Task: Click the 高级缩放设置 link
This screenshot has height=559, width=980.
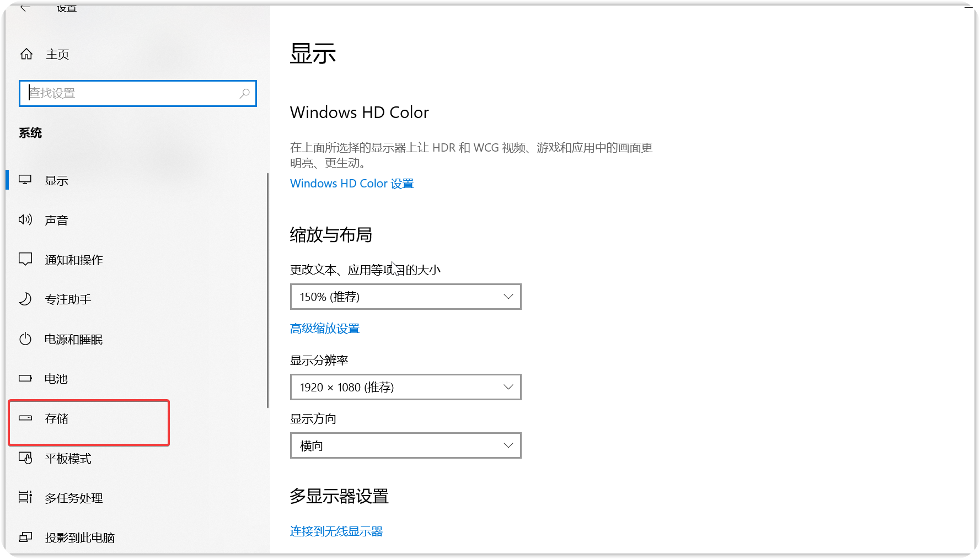Action: [x=325, y=329]
